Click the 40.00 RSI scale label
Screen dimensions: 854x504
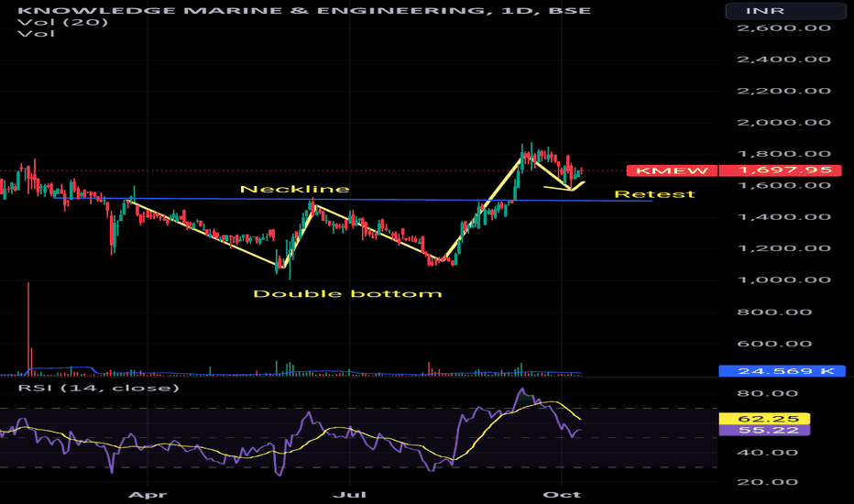coord(767,453)
